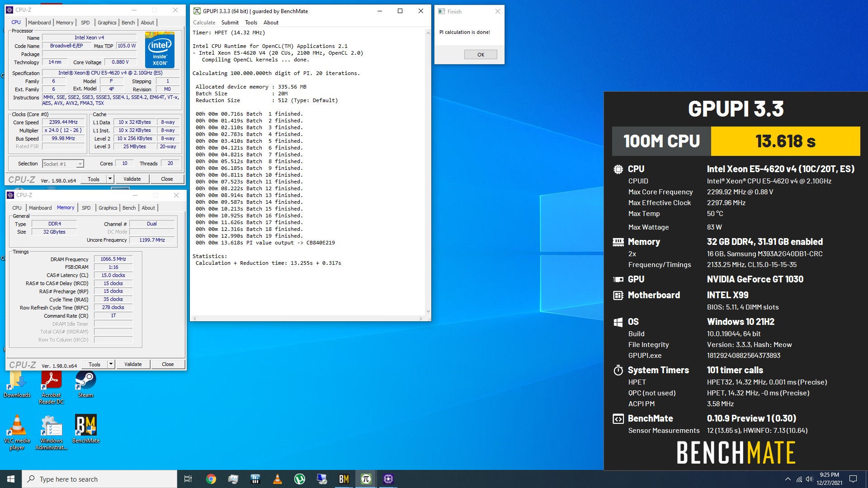The width and height of the screenshot is (868, 488).
Task: Open the Tools dropdown arrow in the lower CPU-Z window
Action: coord(111,364)
